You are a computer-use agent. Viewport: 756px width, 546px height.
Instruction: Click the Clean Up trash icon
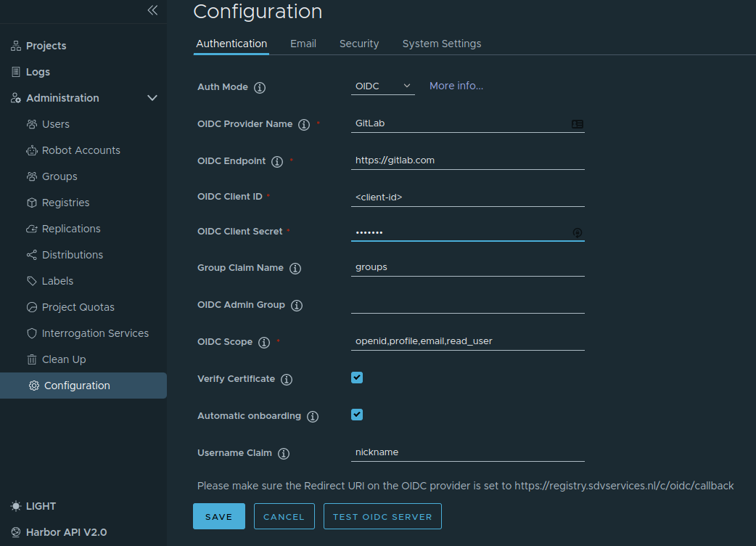tap(31, 359)
